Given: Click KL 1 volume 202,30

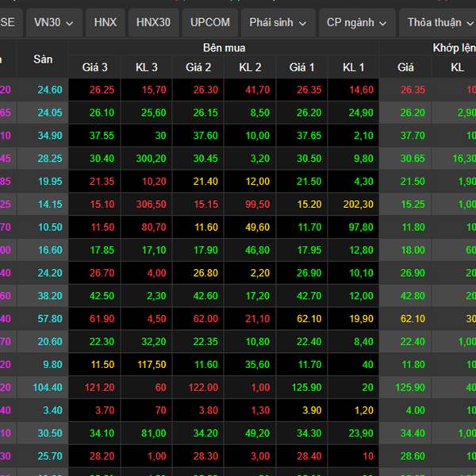Looking at the screenshot, I should tap(359, 205).
